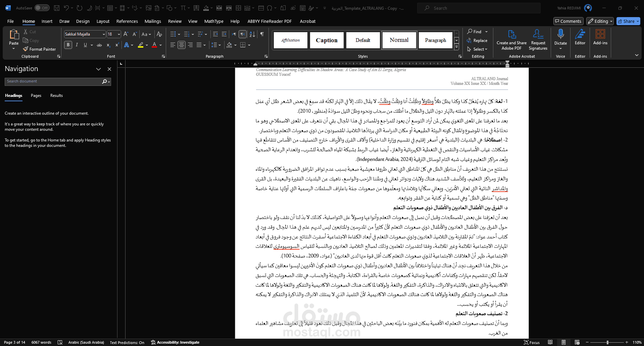Open the Editor proofing tool

(x=580, y=37)
